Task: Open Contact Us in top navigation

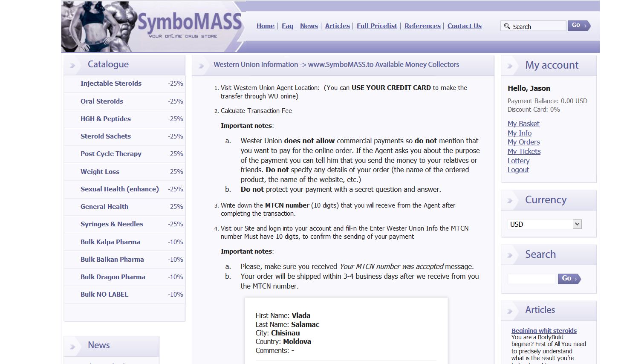Action: [464, 26]
